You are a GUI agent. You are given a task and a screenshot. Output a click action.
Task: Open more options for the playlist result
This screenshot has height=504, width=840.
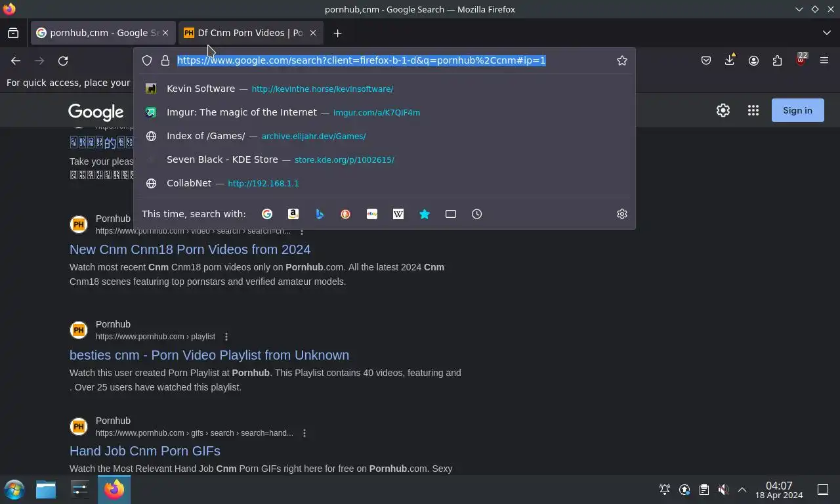(x=226, y=337)
